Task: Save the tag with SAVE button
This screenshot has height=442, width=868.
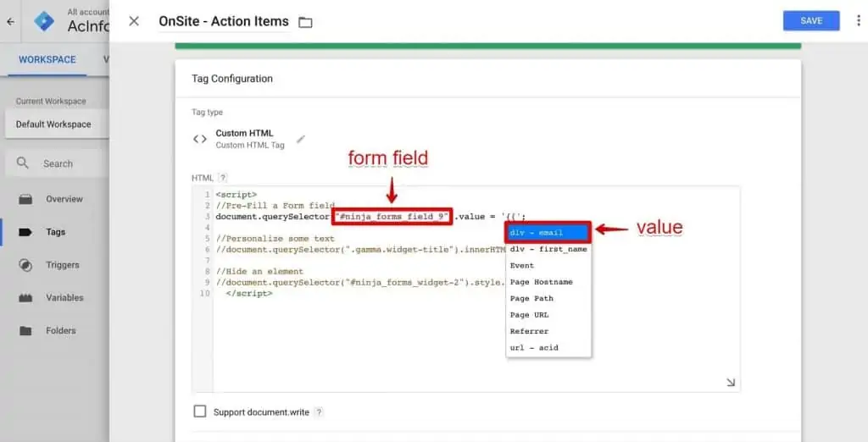Action: (x=811, y=20)
